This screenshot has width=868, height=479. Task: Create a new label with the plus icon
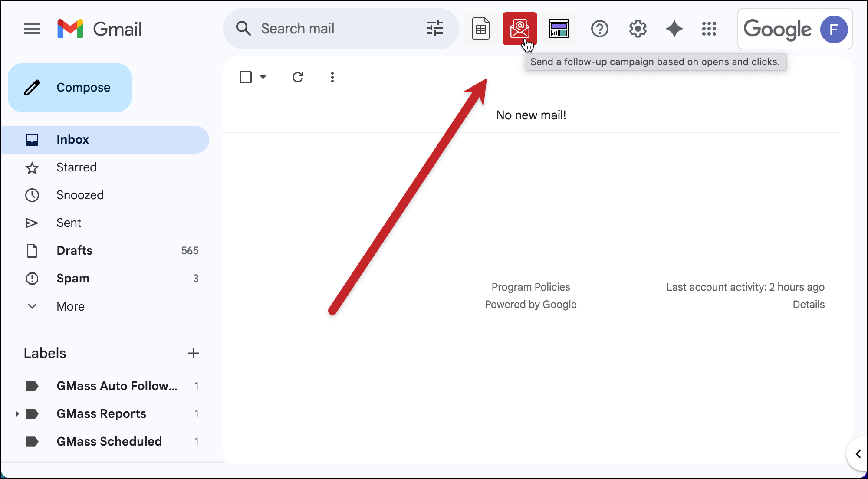tap(194, 353)
